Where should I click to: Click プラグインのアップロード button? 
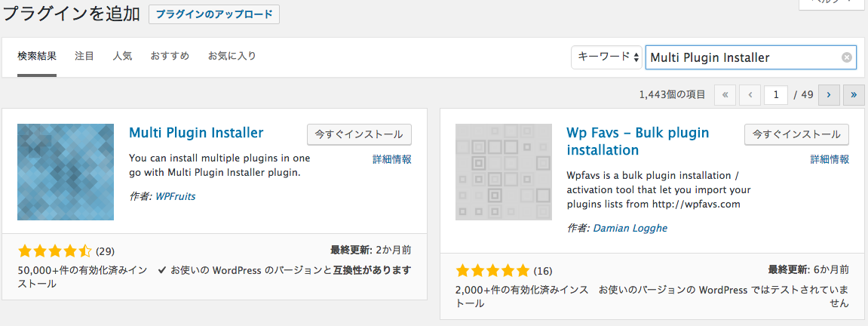[x=214, y=14]
